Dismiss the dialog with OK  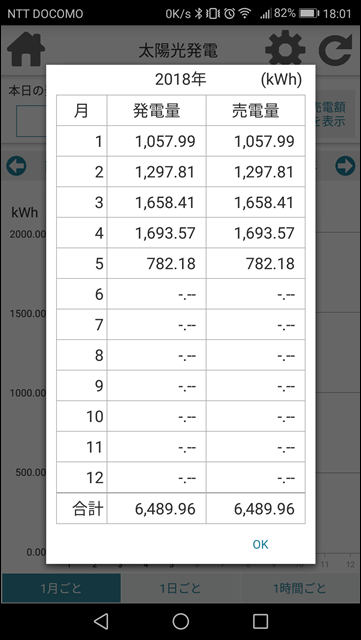pyautogui.click(x=260, y=544)
